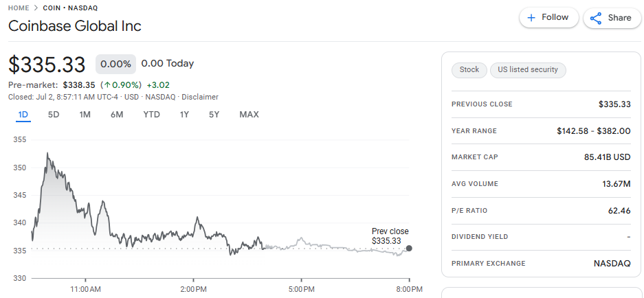Switch to the 5D chart range
The height and width of the screenshot is (298, 644).
(x=54, y=115)
